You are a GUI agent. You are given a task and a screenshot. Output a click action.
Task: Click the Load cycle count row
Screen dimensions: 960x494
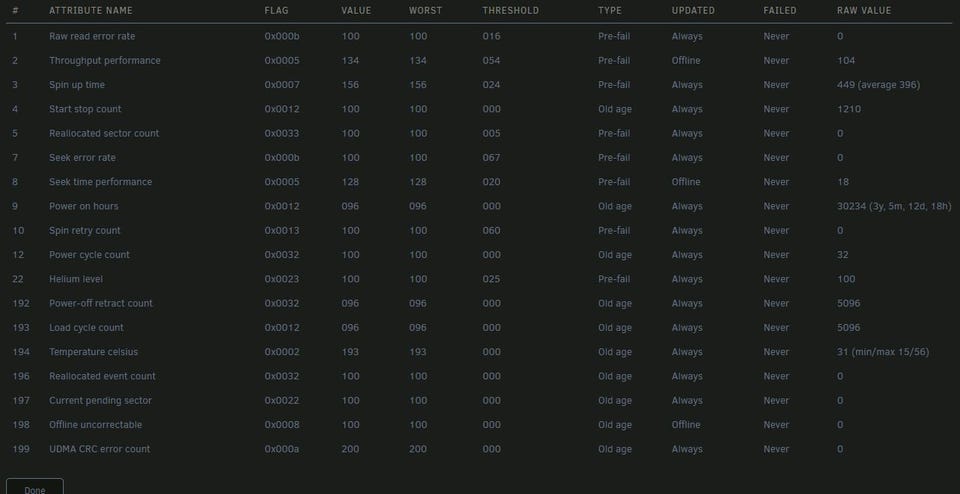point(479,327)
